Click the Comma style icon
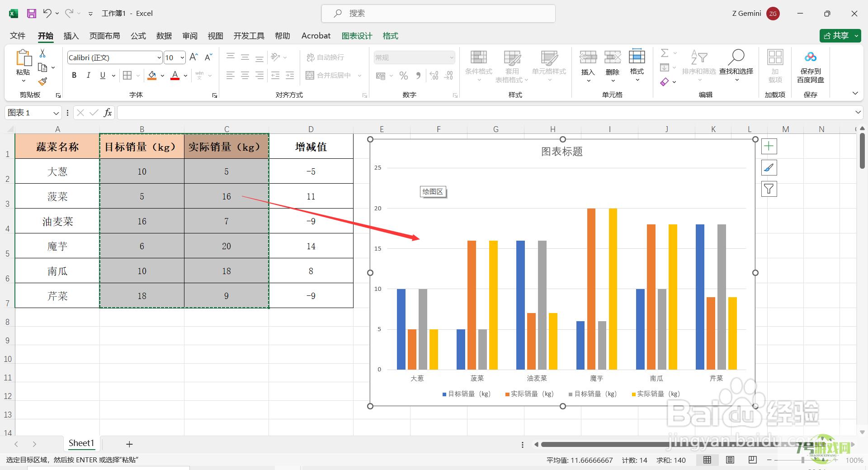The width and height of the screenshot is (868, 470). pyautogui.click(x=418, y=76)
